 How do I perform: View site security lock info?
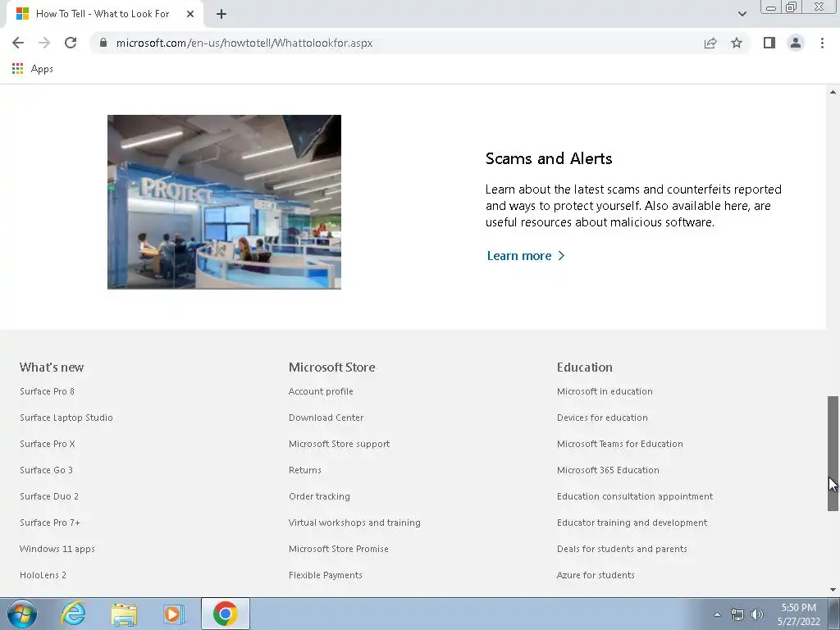point(103,43)
